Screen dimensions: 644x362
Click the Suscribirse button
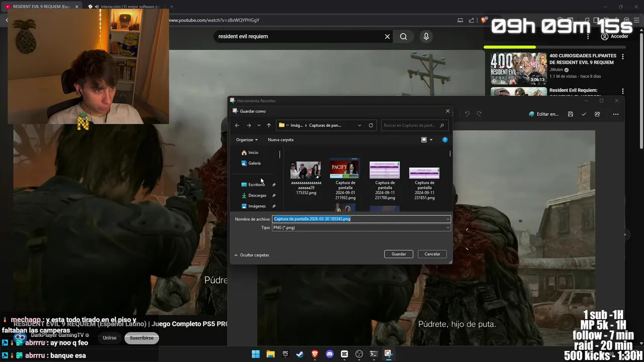pos(141,338)
